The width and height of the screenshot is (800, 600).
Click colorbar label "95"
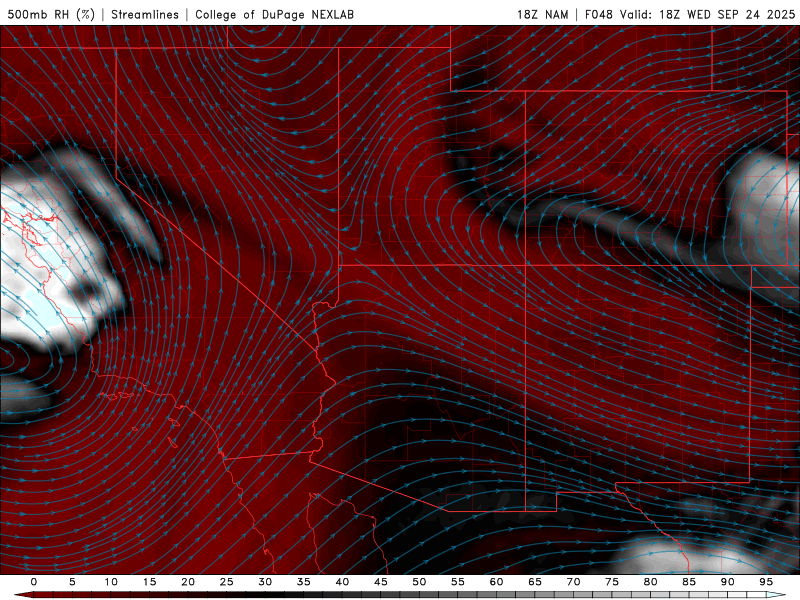coord(766,582)
